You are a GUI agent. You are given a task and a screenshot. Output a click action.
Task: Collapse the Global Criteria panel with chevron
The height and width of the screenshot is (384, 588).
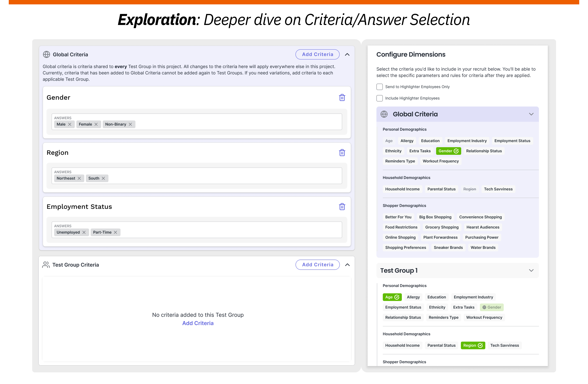(x=347, y=54)
